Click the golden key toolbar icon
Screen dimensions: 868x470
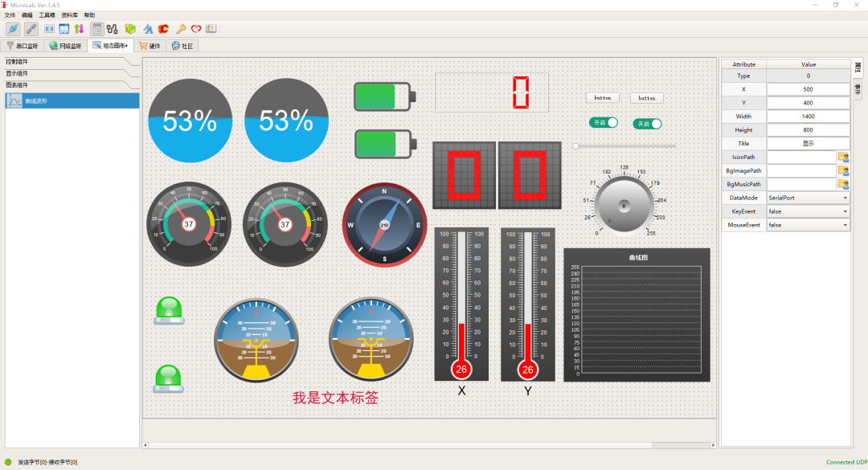pyautogui.click(x=181, y=29)
